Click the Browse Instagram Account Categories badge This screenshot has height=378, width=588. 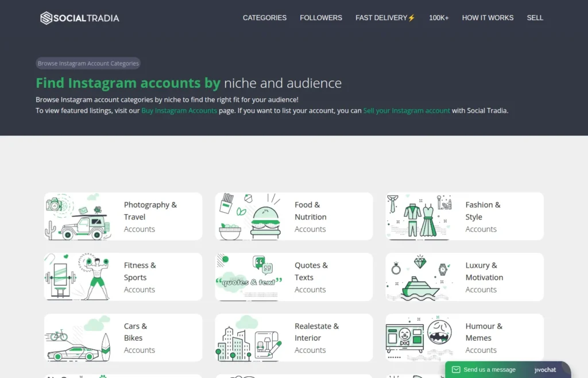(x=88, y=63)
